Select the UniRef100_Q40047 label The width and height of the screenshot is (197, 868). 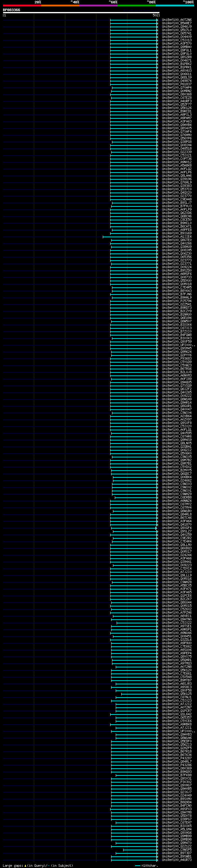tap(177, 409)
